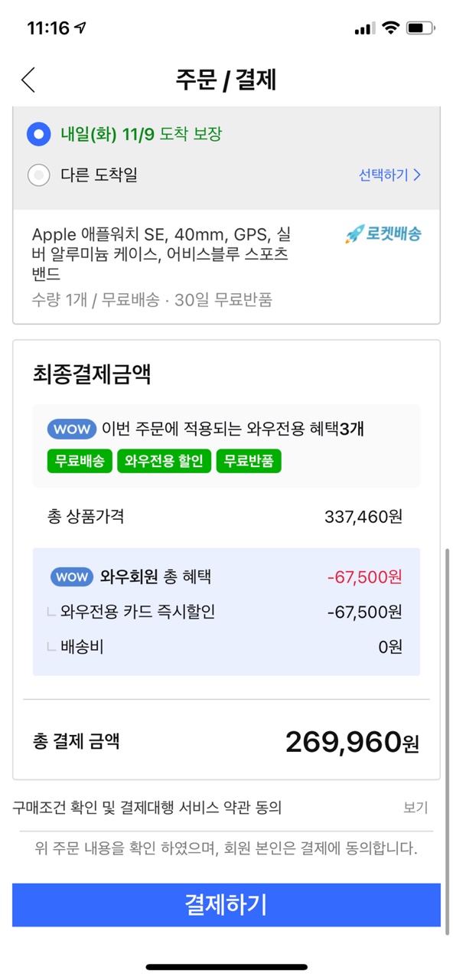
Task: Tap the 구매조건 확인 및 결제대행 서비스 약관 동의 text
Action: (148, 808)
